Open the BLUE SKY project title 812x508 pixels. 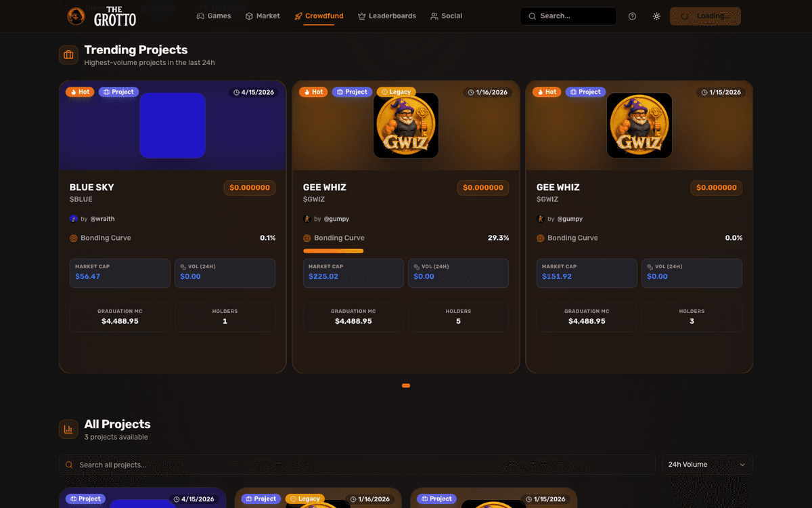point(92,188)
